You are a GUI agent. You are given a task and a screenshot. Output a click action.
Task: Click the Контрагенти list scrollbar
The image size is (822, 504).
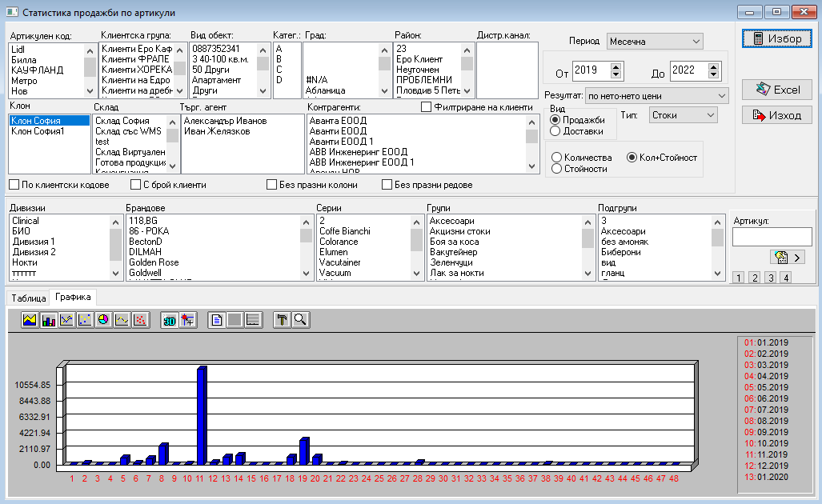coord(531,144)
